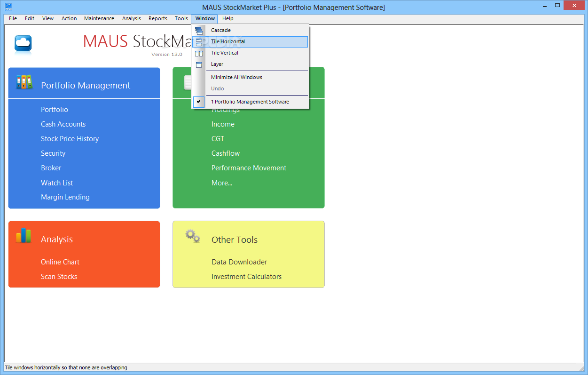Click the Tile Vertical icon in menu
Image resolution: width=588 pixels, height=375 pixels.
click(x=199, y=53)
